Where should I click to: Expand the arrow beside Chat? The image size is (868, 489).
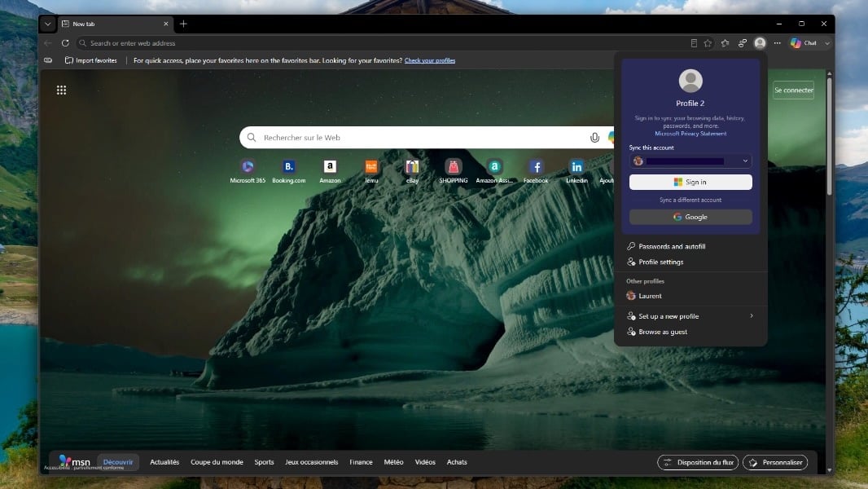[827, 43]
